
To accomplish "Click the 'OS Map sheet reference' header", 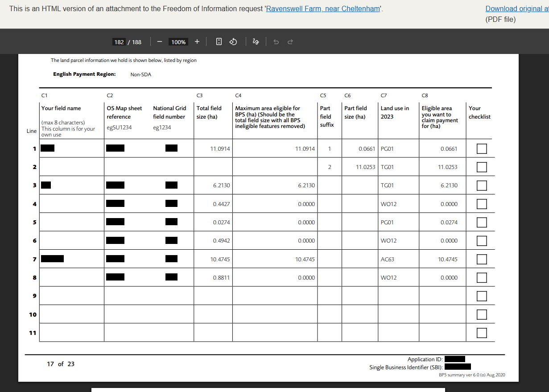I will coord(124,112).
